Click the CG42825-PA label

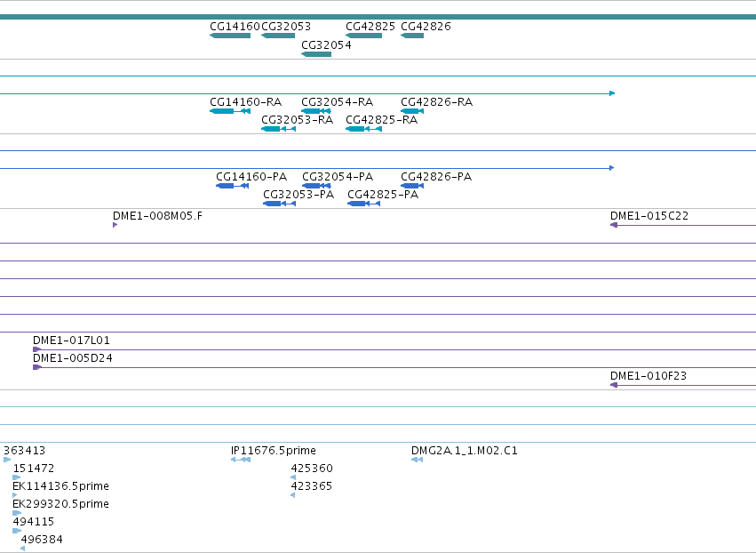(x=383, y=195)
